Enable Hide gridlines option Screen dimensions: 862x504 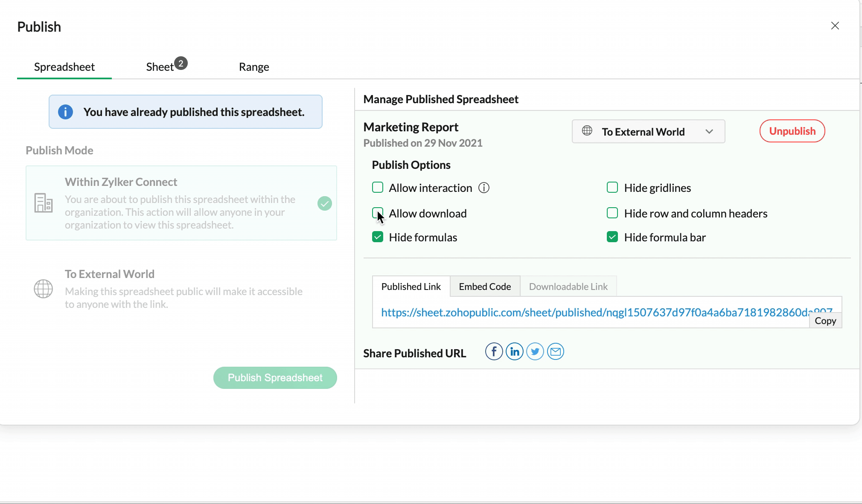tap(612, 188)
